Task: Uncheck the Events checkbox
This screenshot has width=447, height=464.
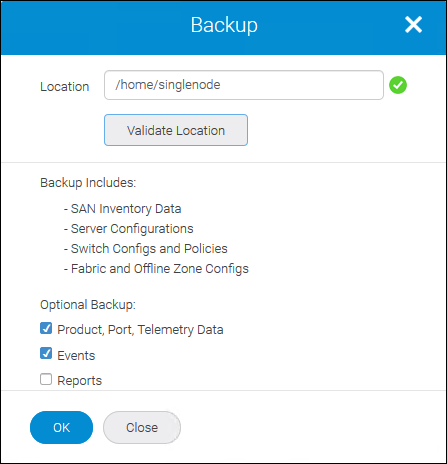Action: point(46,353)
